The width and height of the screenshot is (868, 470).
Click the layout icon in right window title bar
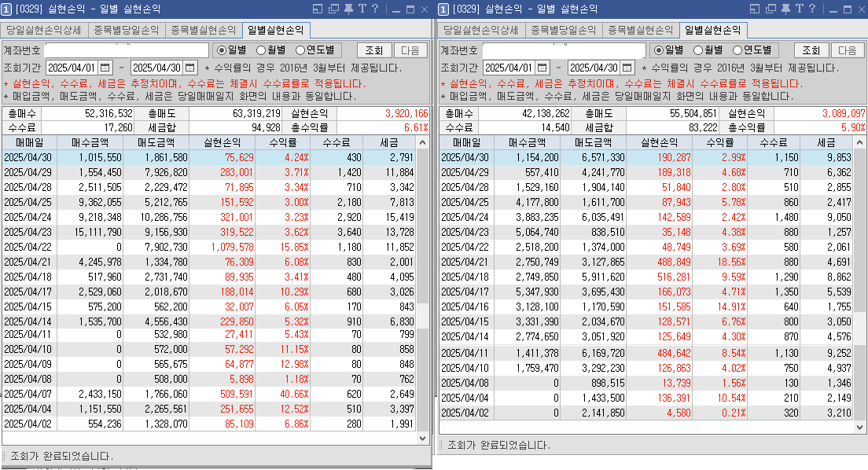(x=755, y=9)
